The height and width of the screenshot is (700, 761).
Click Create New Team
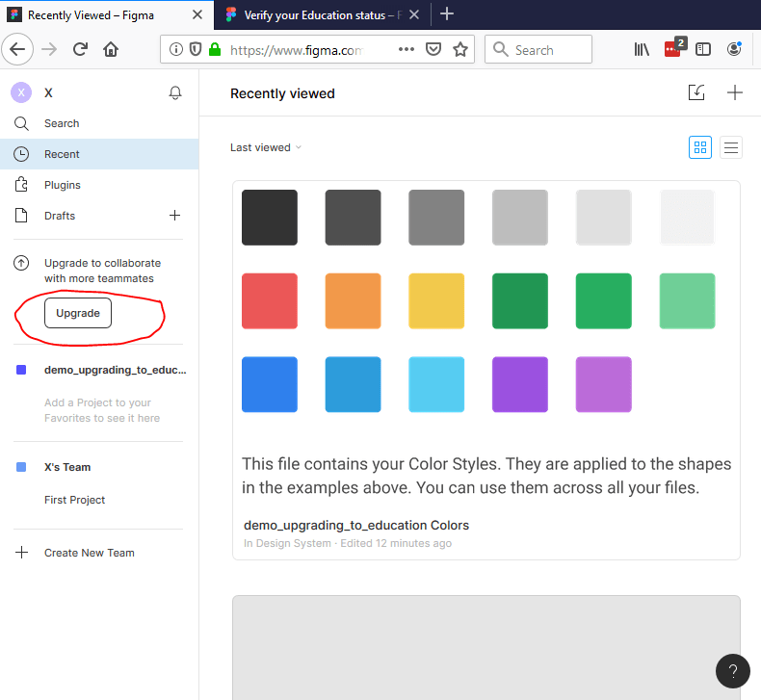(x=90, y=553)
